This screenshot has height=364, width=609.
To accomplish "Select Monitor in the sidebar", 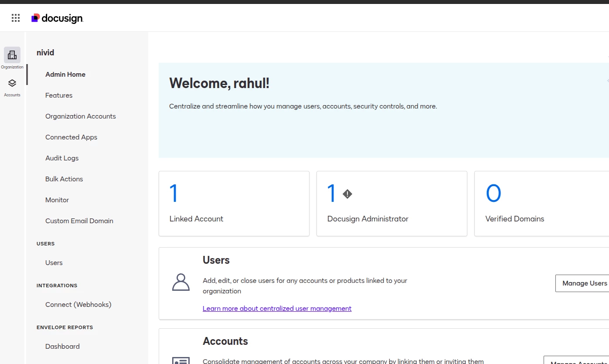I will (57, 200).
